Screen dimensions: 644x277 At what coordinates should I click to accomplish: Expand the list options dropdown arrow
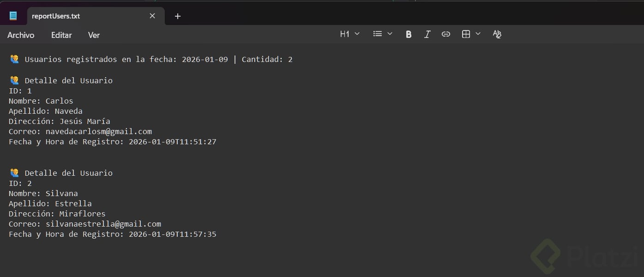(x=390, y=34)
